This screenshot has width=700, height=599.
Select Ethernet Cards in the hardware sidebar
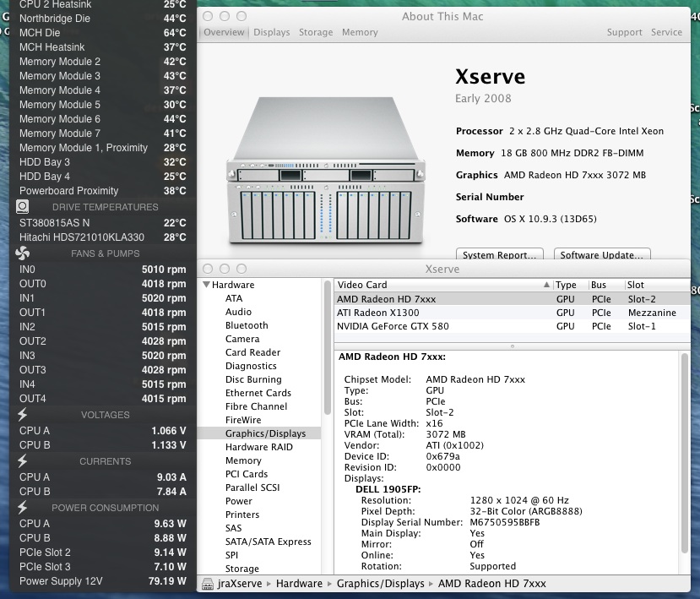(x=258, y=393)
